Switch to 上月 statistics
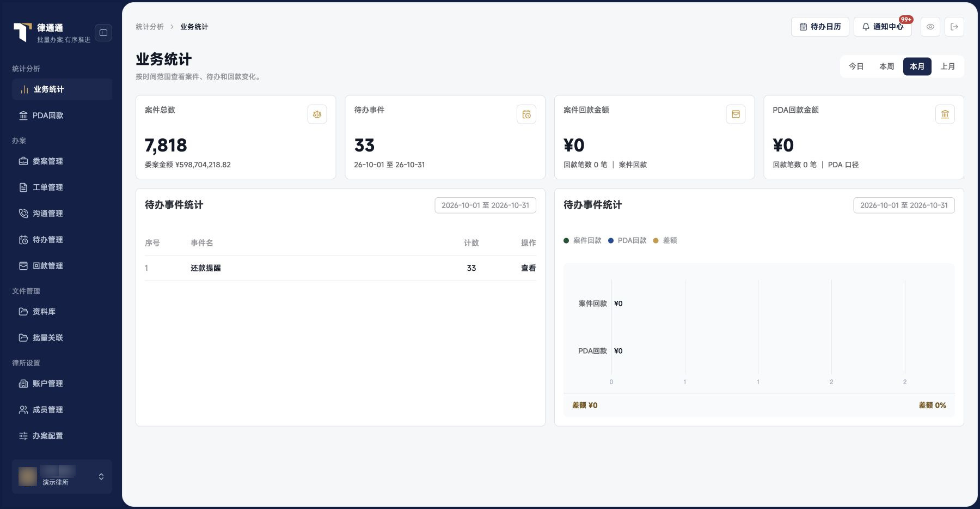This screenshot has height=509, width=980. (x=948, y=66)
